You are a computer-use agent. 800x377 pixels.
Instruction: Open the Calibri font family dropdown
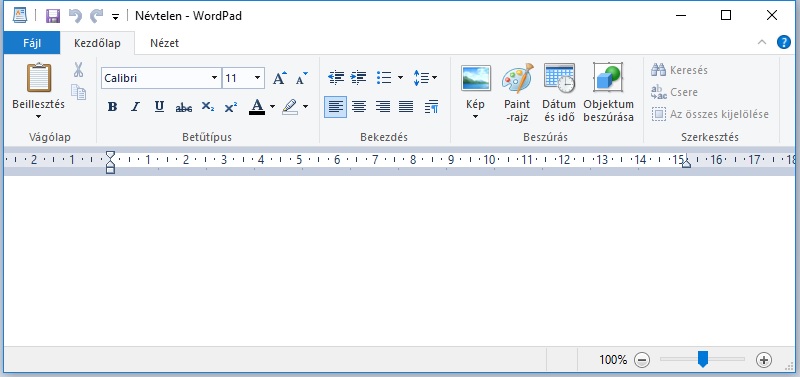(x=214, y=78)
